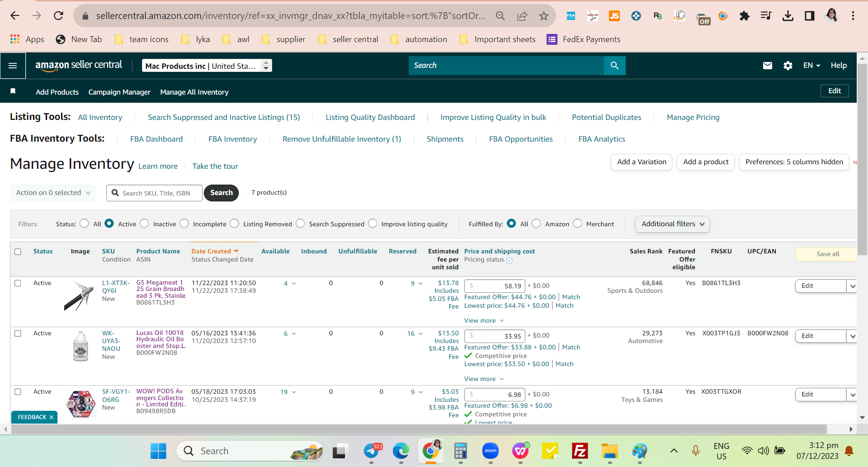Check the box for G5 Megameat row
Image resolution: width=868 pixels, height=467 pixels.
18,283
